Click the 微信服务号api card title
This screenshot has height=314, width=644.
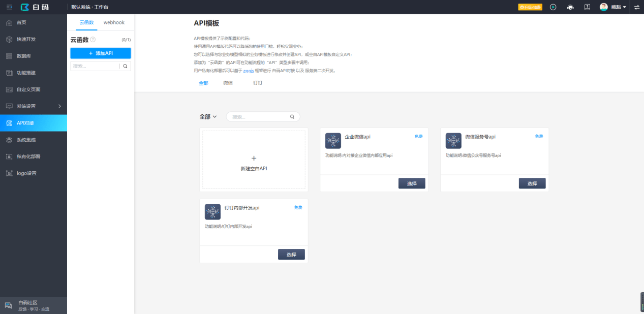pos(480,137)
